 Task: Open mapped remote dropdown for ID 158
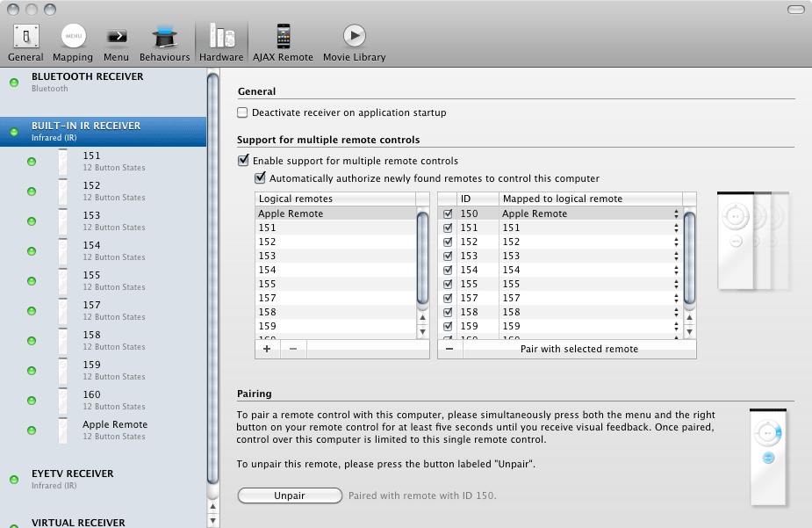(675, 313)
